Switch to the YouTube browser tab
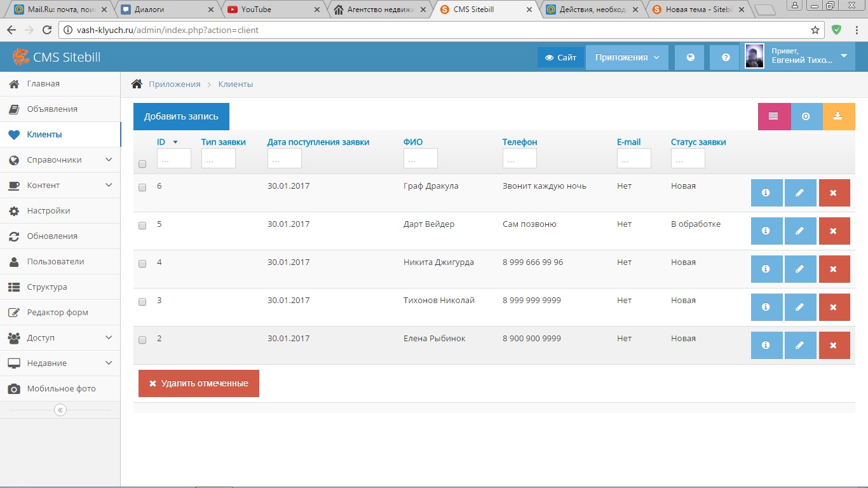Screen dimensions: 868x488 [x=273, y=10]
